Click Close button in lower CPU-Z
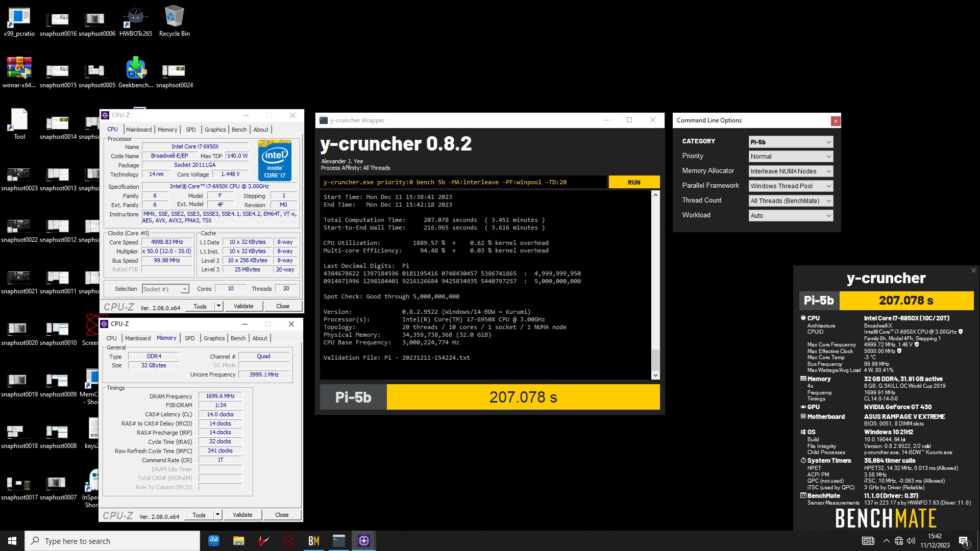The image size is (980, 551). click(x=282, y=515)
